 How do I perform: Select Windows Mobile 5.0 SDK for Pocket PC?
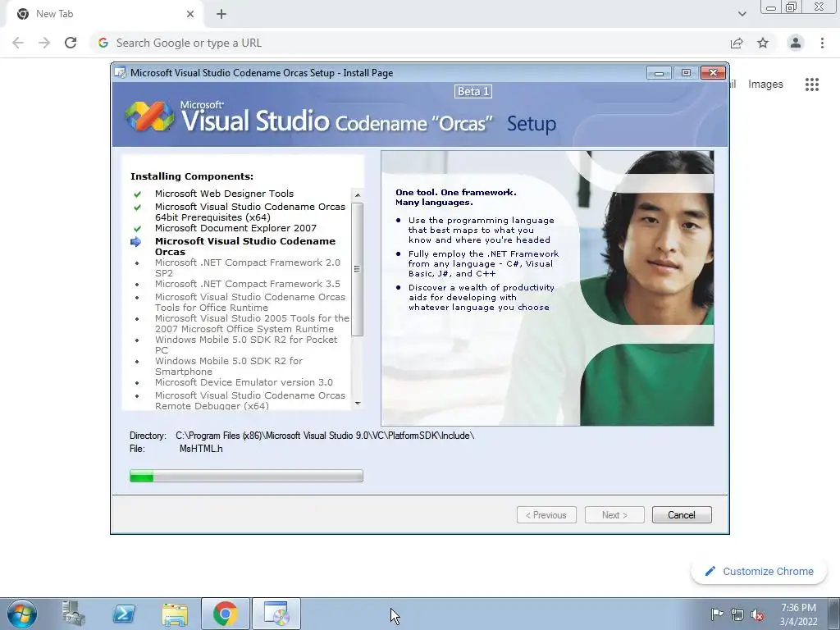click(246, 345)
